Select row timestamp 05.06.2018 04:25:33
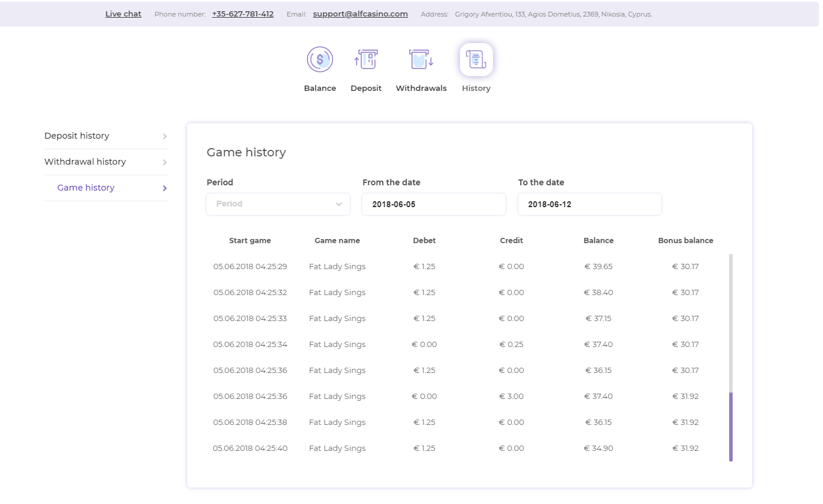This screenshot has width=823, height=504. [250, 319]
